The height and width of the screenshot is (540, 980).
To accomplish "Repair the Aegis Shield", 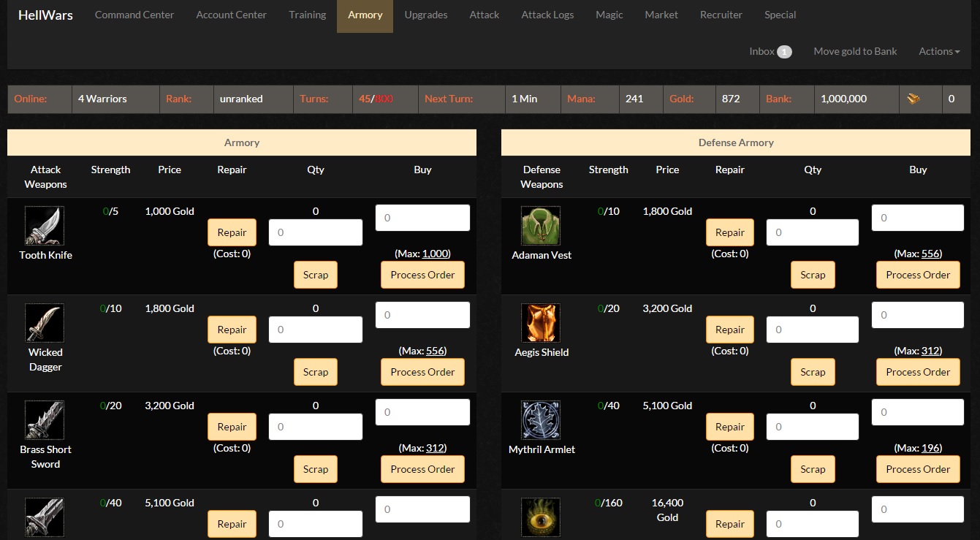I will pyautogui.click(x=729, y=330).
